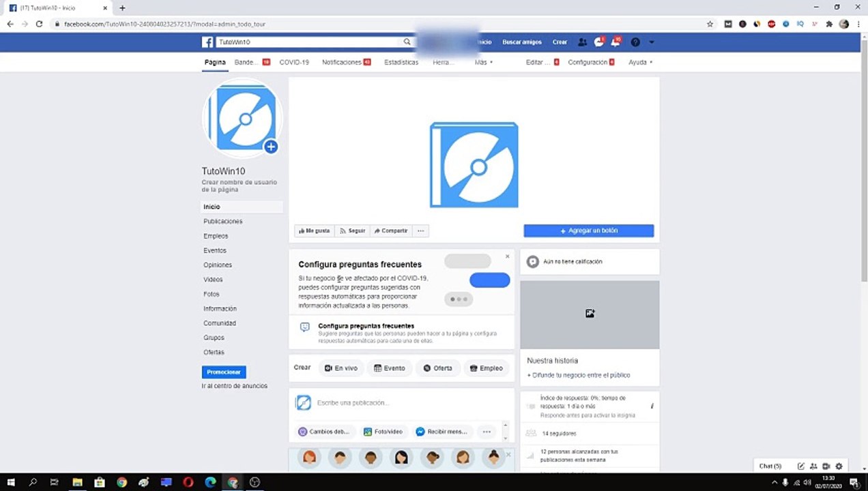Click the Seguir button
The height and width of the screenshot is (491, 868).
[x=353, y=231]
